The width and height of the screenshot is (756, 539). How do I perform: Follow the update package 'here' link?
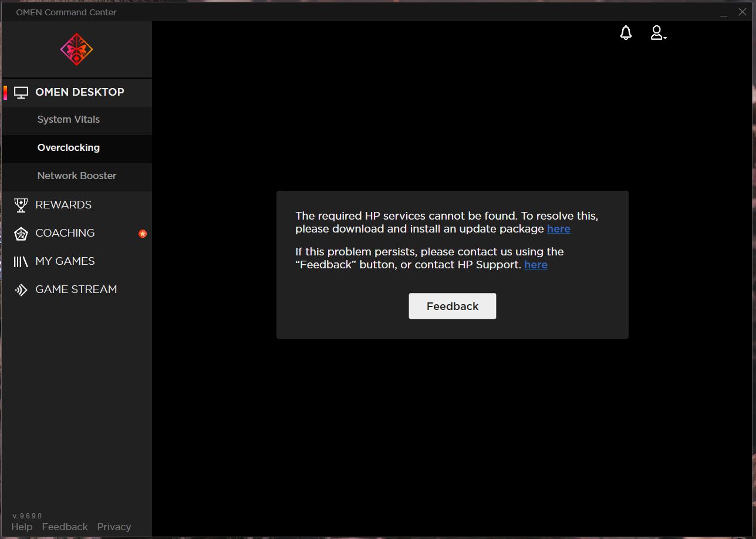pos(558,229)
